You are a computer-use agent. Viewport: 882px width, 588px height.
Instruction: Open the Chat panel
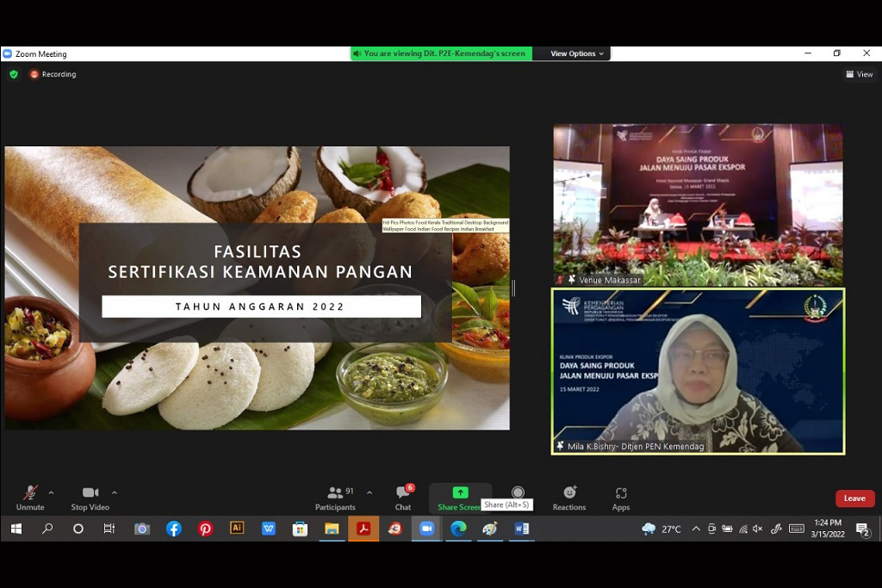click(402, 497)
